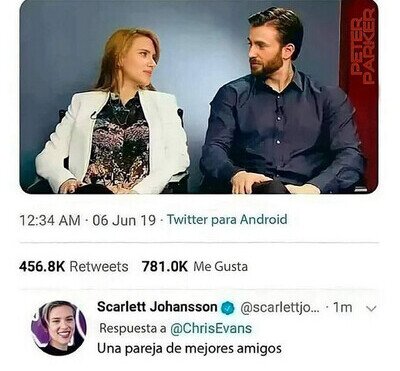Select the 06 Jun 19 tweet date

coord(124,220)
